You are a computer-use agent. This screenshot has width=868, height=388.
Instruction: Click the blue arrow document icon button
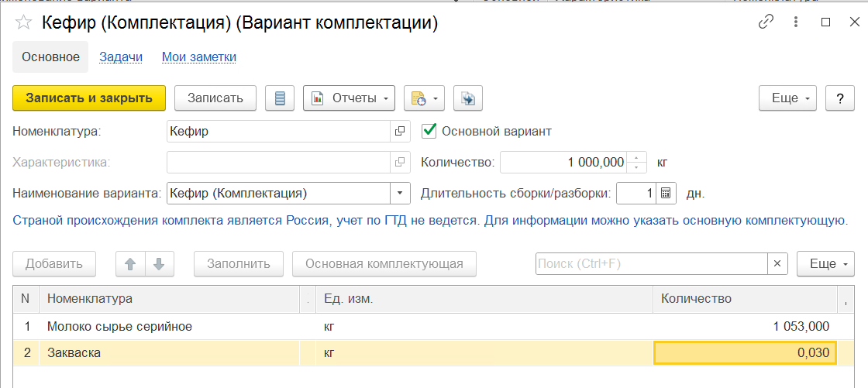coord(468,98)
